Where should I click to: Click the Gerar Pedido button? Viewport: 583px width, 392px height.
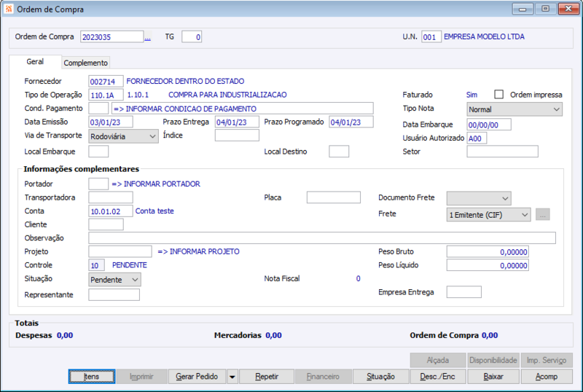pos(197,377)
